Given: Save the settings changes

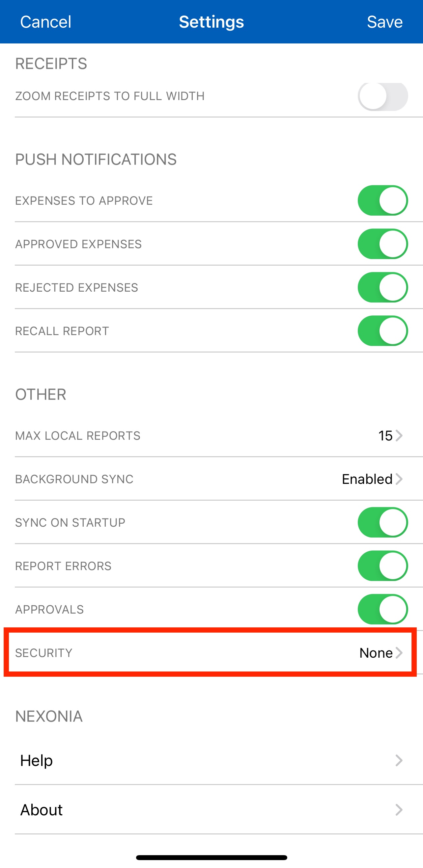Looking at the screenshot, I should (384, 22).
